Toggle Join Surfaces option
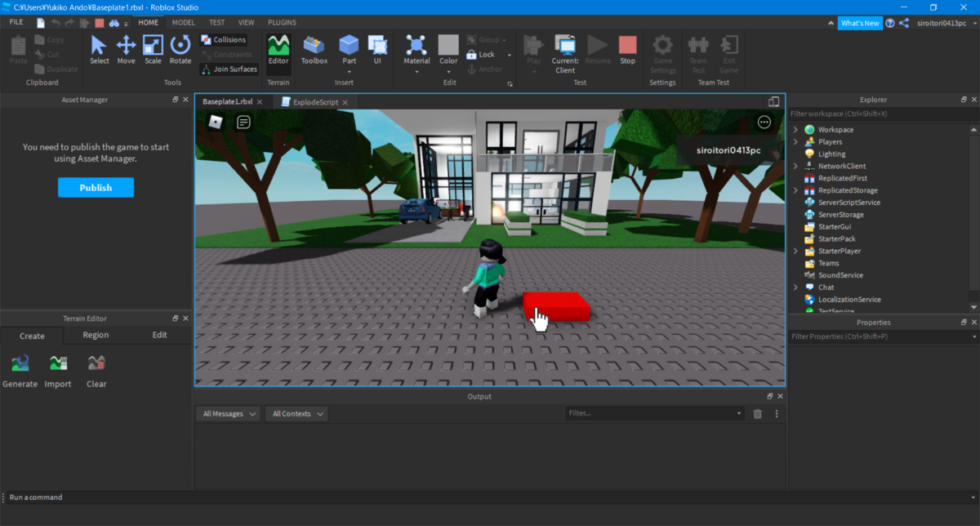Viewport: 980px width, 526px height. (x=229, y=69)
